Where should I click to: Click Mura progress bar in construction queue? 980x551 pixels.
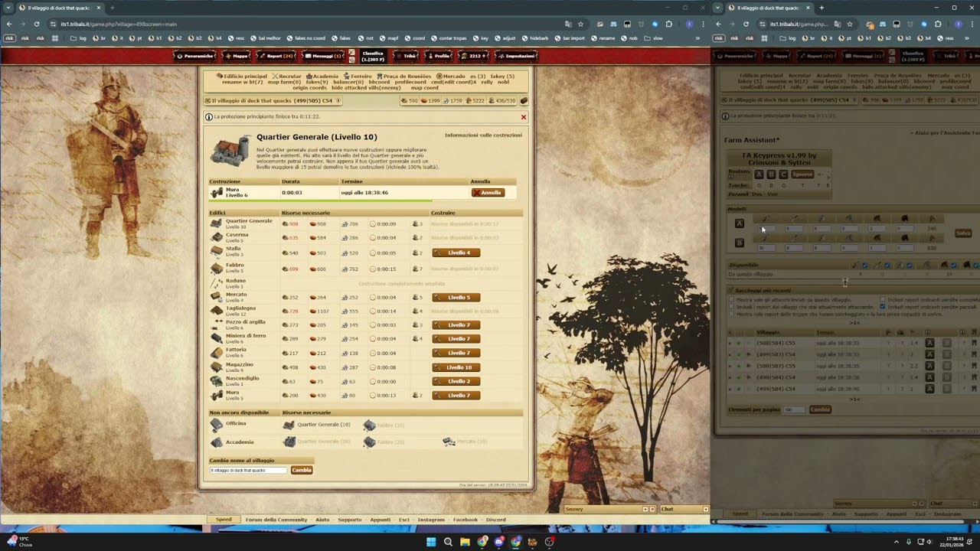coord(321,201)
